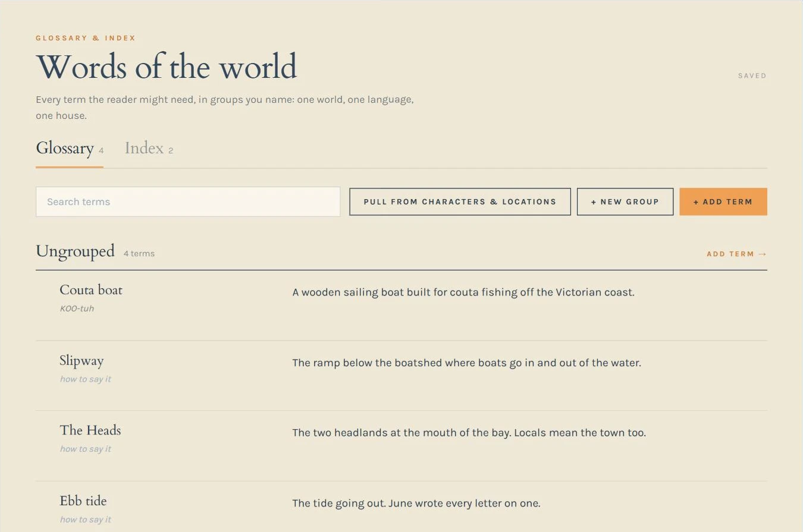This screenshot has height=532, width=803.
Task: Click the orange + Add Term button
Action: [723, 202]
